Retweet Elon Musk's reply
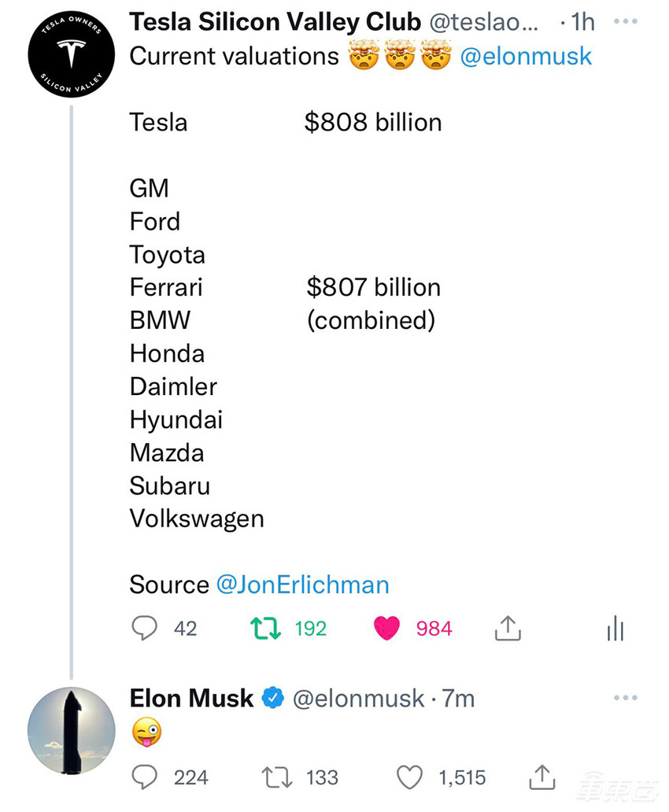 tap(277, 777)
